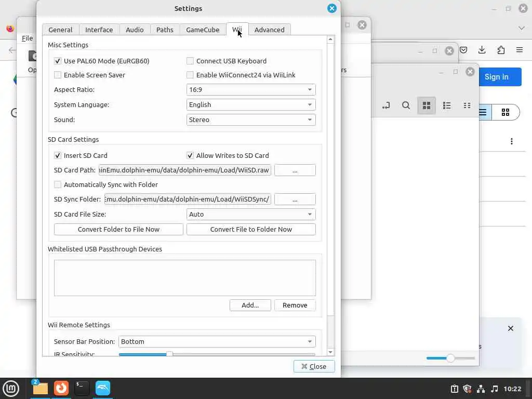Select grid layout in browser page
532x399 pixels.
click(506, 112)
